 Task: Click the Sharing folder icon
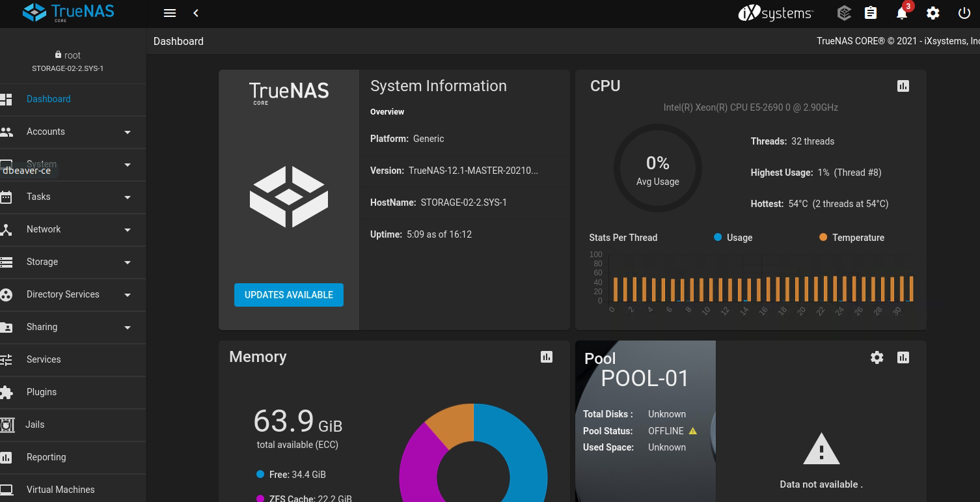pos(6,328)
